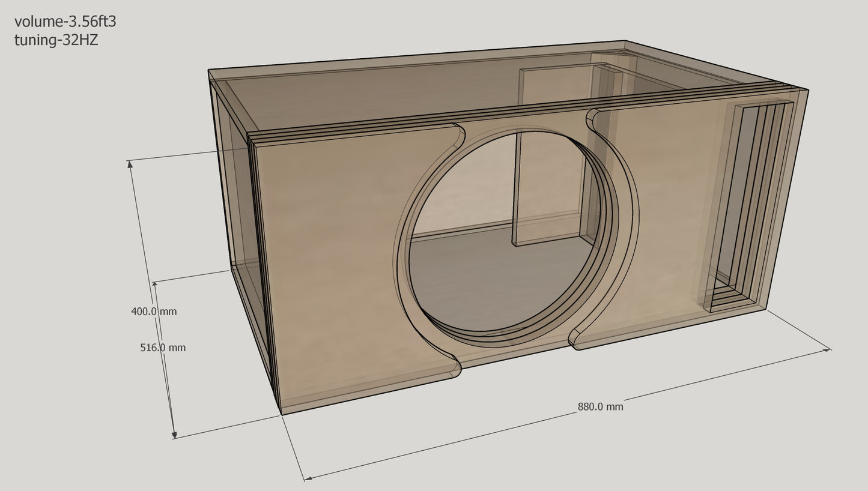868x491 pixels.
Task: Select the 880.0 mm dimension label
Action: pos(601,406)
